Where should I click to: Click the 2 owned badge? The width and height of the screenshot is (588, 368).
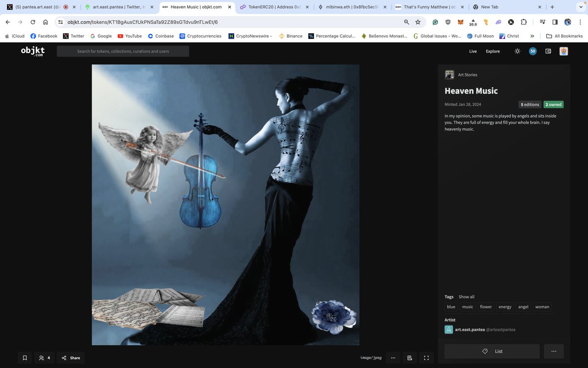point(553,105)
